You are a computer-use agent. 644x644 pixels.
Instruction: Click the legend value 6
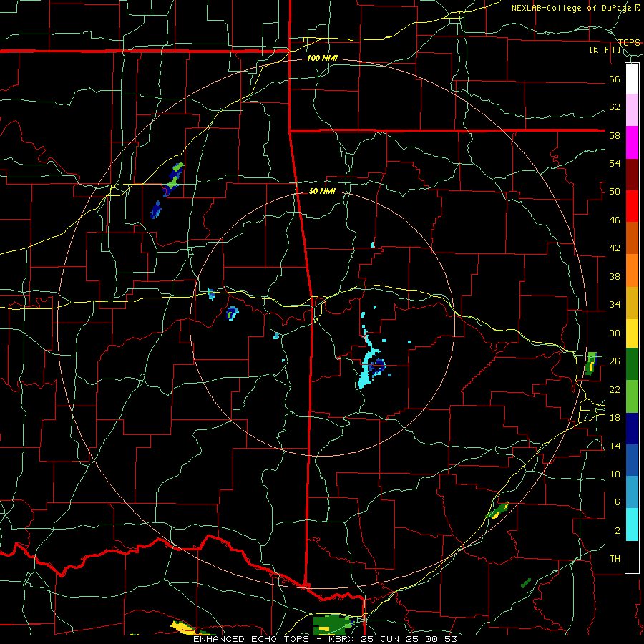[617, 502]
